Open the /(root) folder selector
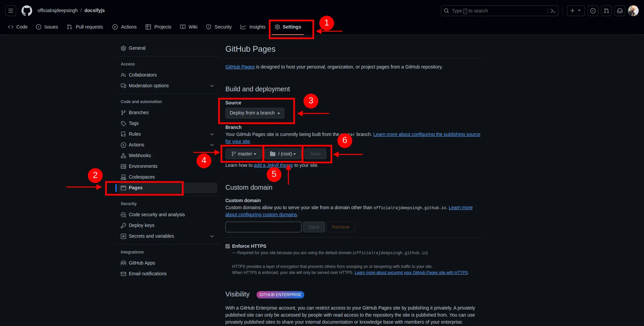This screenshot has height=326, width=644. (282, 154)
